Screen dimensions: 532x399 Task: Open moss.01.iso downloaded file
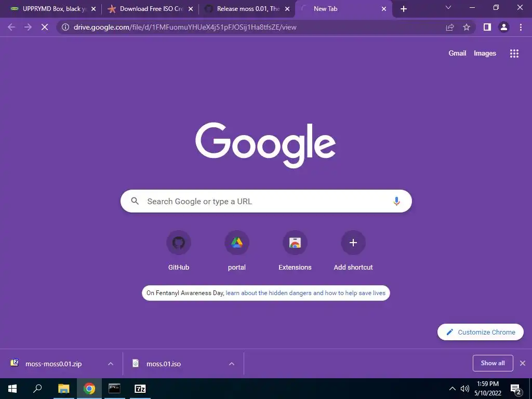pyautogui.click(x=164, y=364)
